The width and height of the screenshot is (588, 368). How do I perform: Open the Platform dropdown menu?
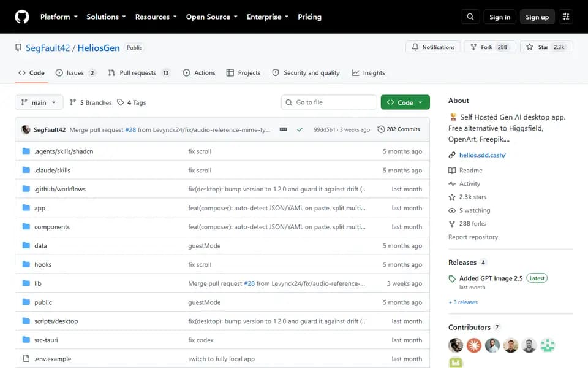pyautogui.click(x=59, y=17)
